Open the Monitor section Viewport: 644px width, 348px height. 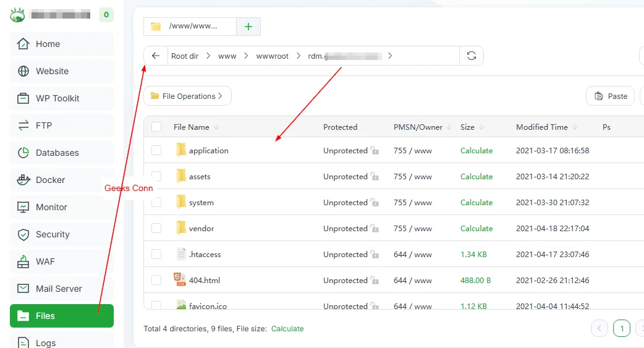(62, 207)
